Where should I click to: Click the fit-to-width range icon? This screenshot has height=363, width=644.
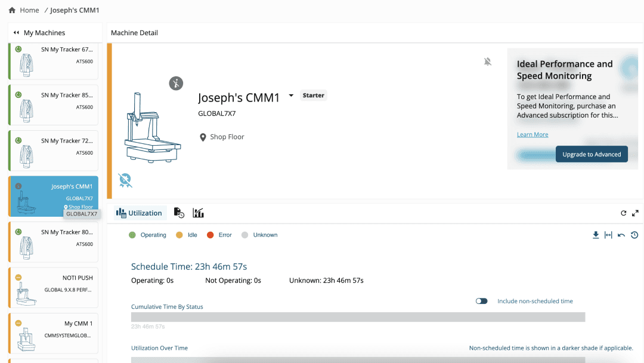(x=608, y=235)
